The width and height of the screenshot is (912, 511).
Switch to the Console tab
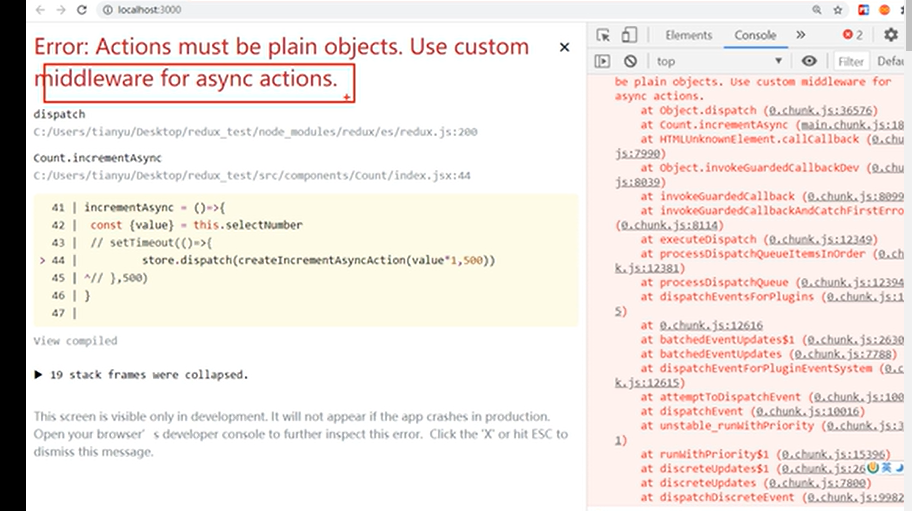[755, 35]
